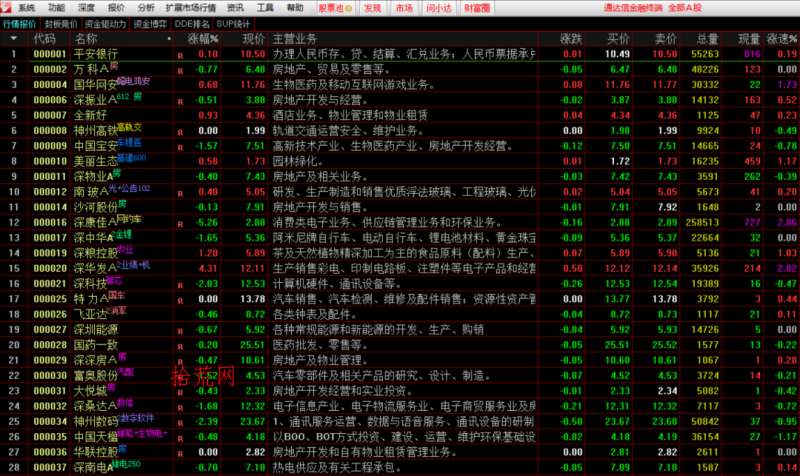
Task: Open the 分析 menu
Action: tap(146, 8)
